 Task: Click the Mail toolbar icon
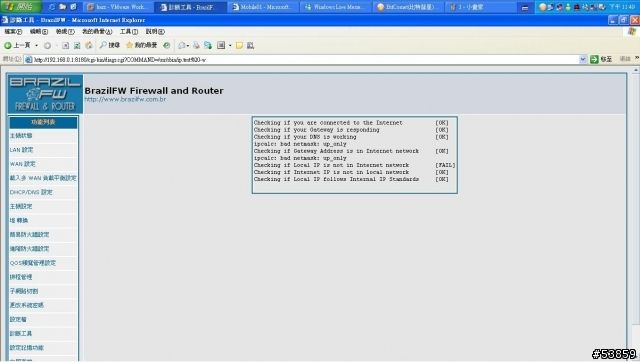[182, 45]
